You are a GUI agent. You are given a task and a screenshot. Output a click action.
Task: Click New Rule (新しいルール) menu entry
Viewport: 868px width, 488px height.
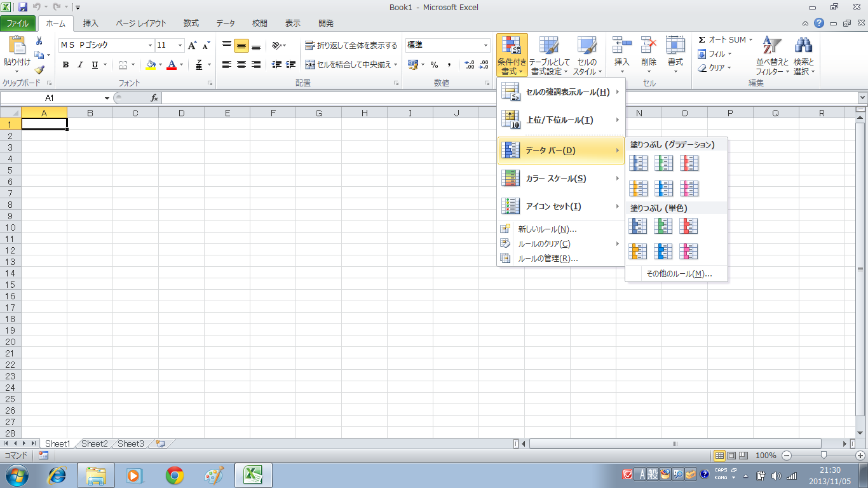click(x=547, y=229)
